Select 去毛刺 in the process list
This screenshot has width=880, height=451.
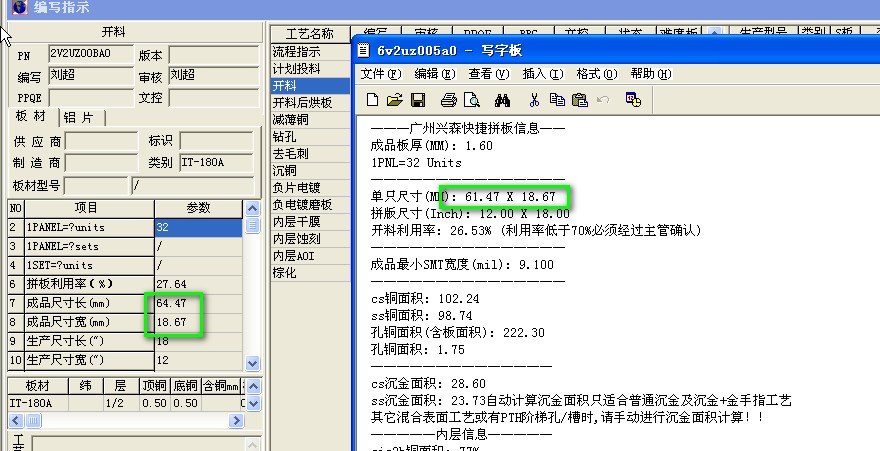click(310, 154)
